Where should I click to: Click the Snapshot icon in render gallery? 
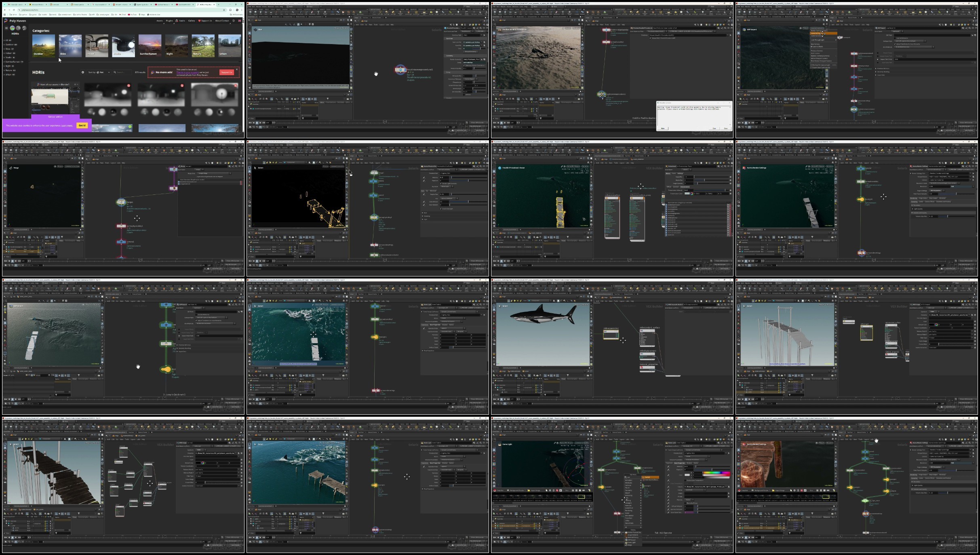coord(495,490)
